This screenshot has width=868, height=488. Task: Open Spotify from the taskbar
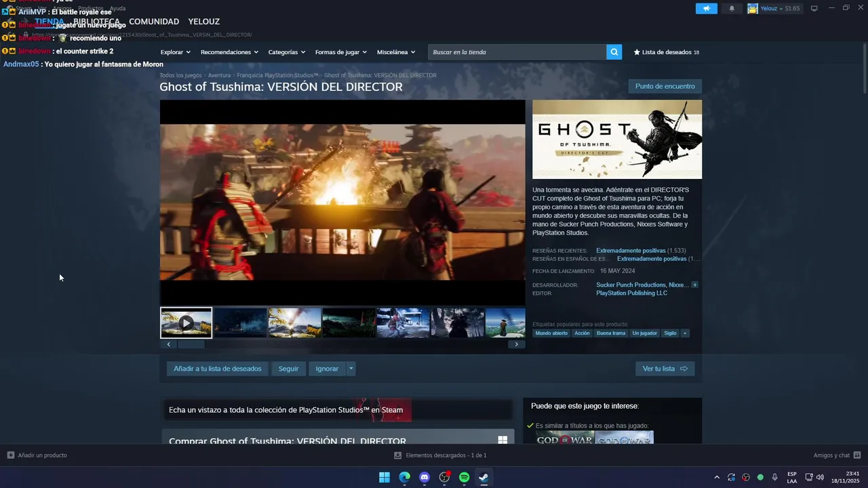[x=464, y=477]
